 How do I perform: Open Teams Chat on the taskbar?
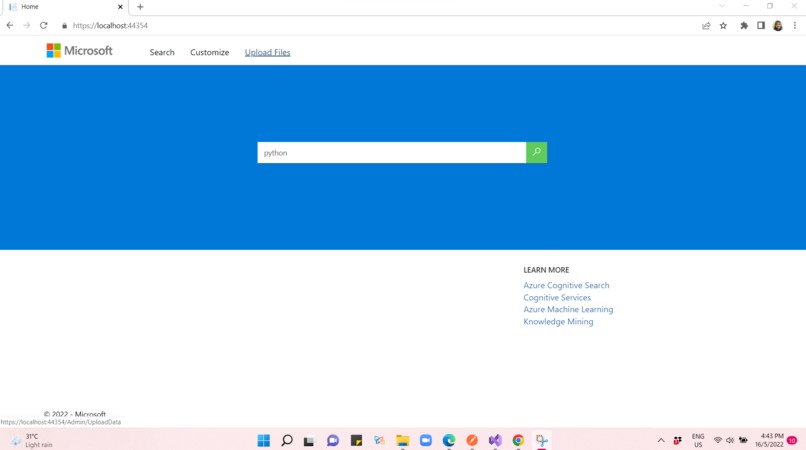pos(333,441)
